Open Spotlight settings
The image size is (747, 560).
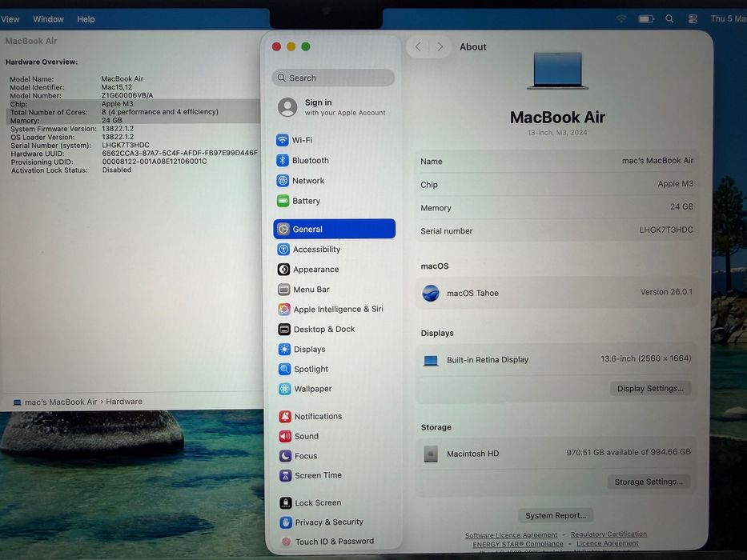point(334,369)
